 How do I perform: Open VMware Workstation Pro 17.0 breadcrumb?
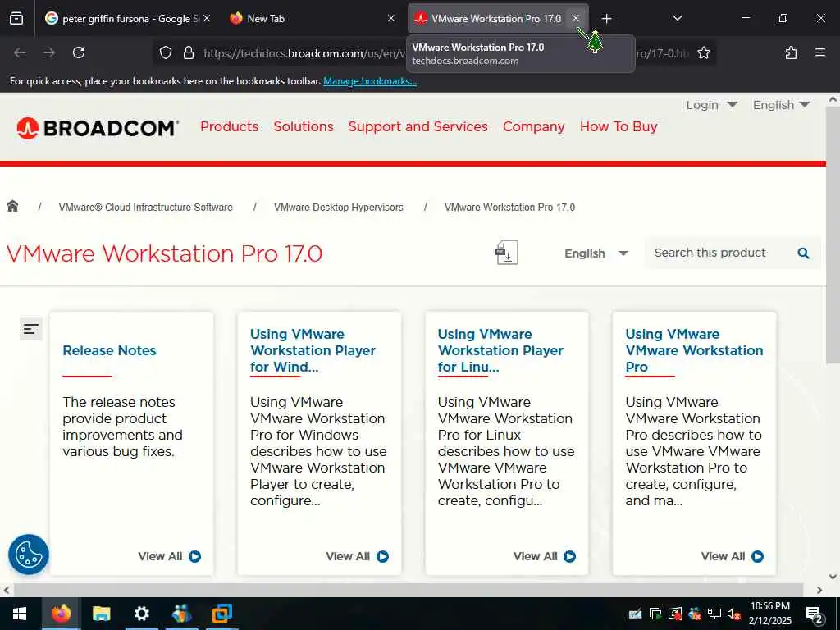(509, 208)
